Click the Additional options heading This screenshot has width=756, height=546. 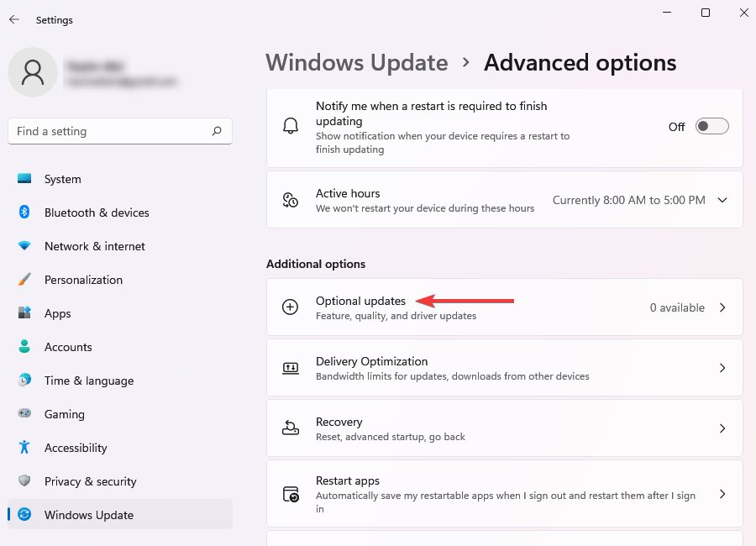[316, 264]
